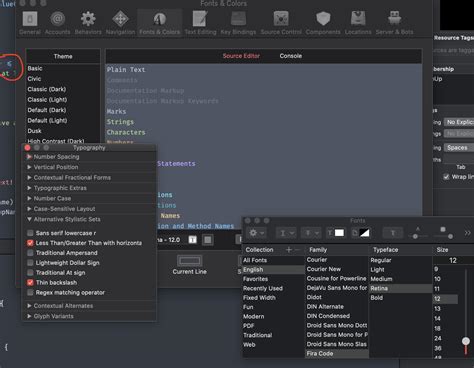Open the Navigation preferences pane
Image resolution: width=474 pixels, height=368 pixels.
(120, 22)
